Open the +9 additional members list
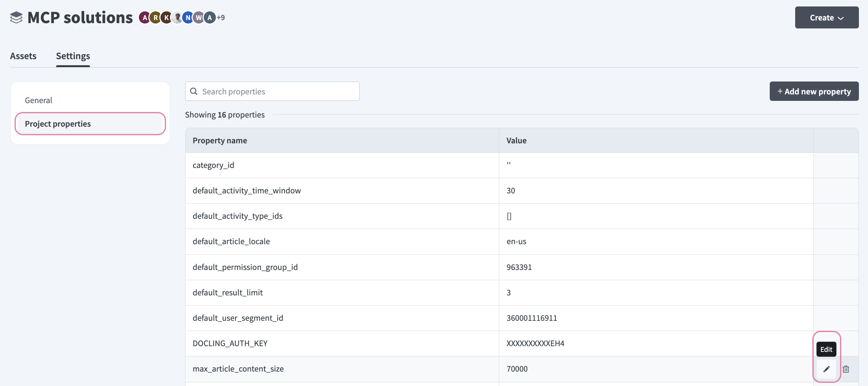868x386 pixels. [x=221, y=18]
